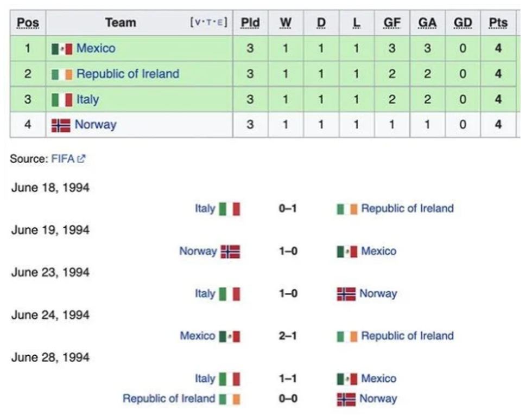
Task: Click the Mexico flag icon in standings table
Action: coord(62,49)
